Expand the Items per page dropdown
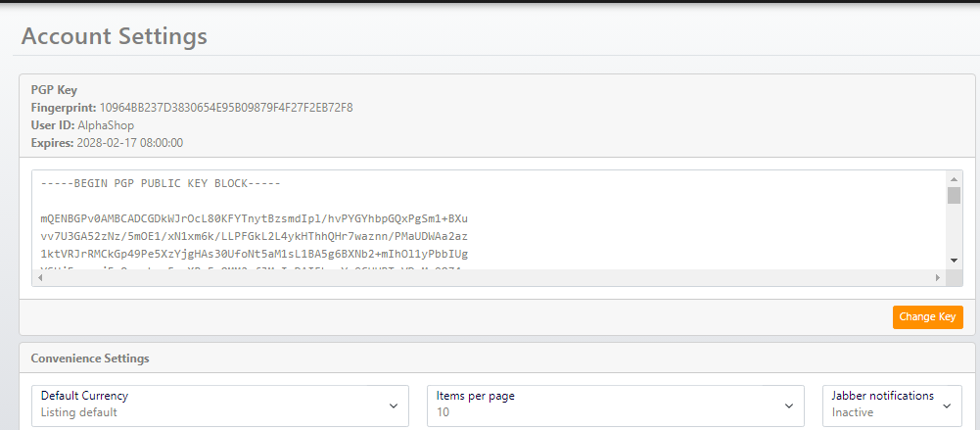 coord(615,405)
